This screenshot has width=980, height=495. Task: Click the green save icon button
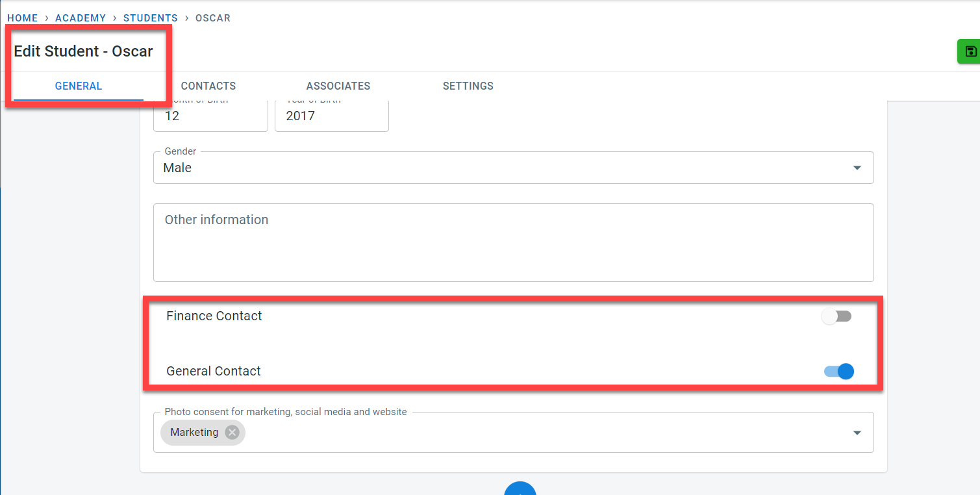(x=970, y=52)
